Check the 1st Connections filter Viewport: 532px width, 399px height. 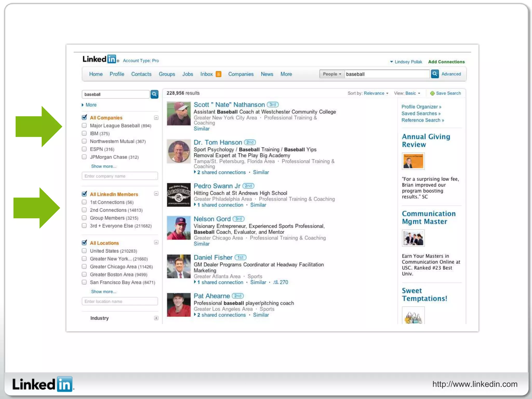(x=84, y=202)
